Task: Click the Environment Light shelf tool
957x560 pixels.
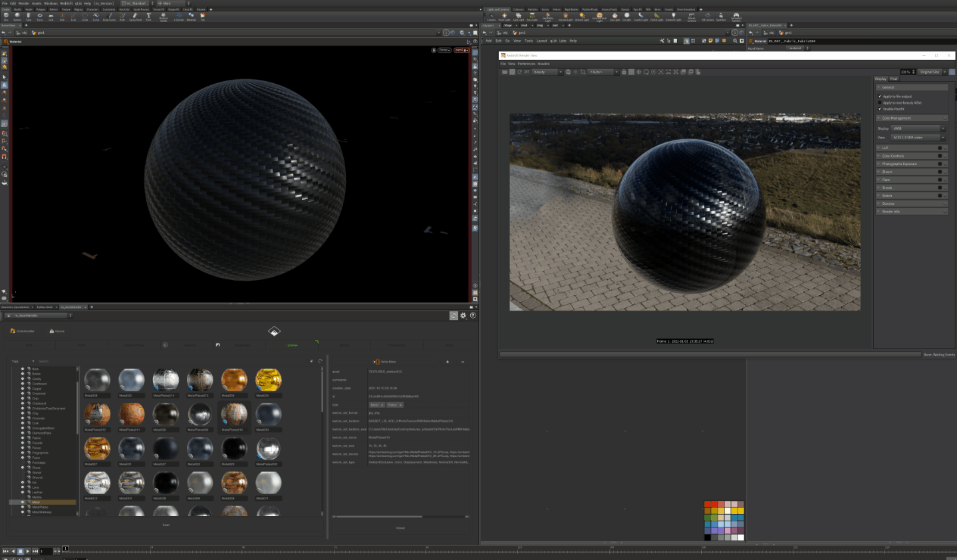Action: [x=599, y=16]
